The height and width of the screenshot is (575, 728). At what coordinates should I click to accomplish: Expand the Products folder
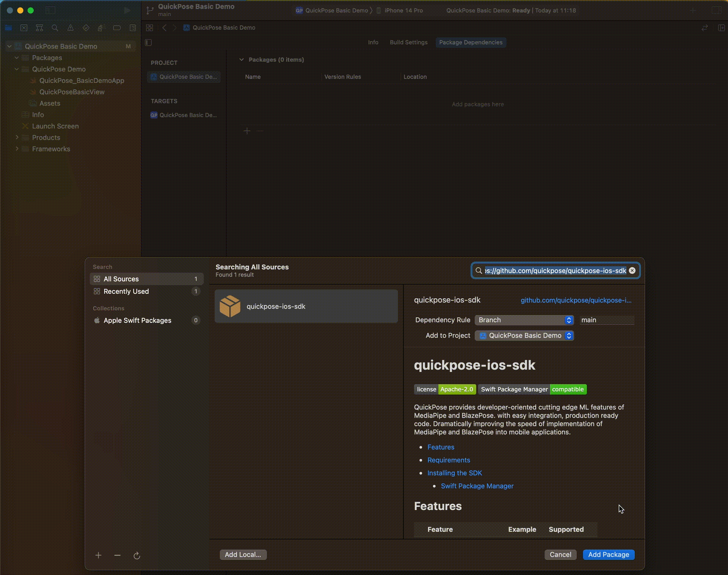click(x=17, y=137)
